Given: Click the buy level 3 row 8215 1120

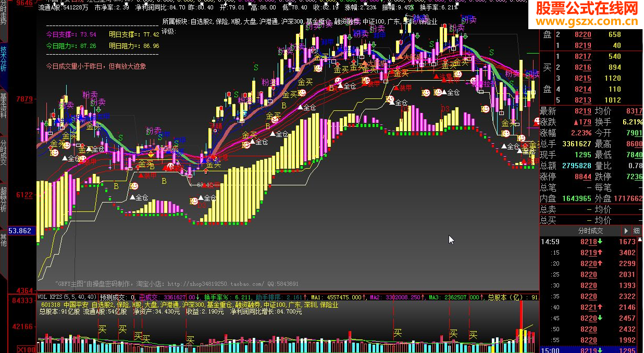Looking at the screenshot, I should click(591, 78).
